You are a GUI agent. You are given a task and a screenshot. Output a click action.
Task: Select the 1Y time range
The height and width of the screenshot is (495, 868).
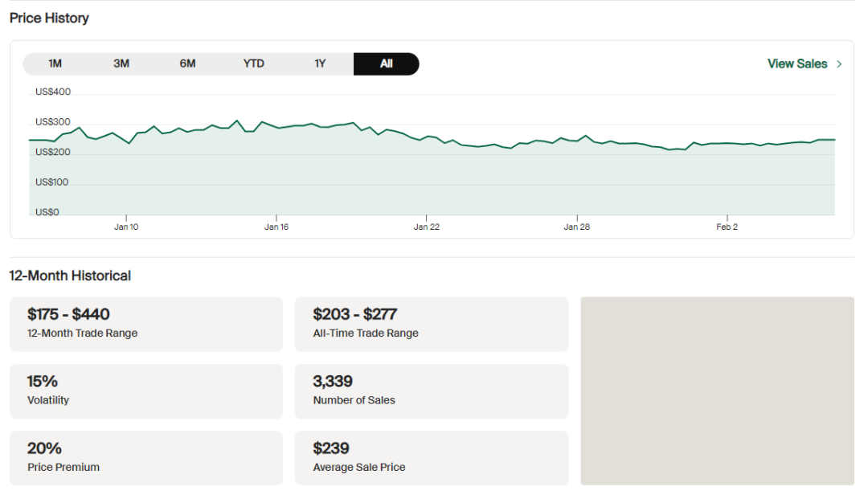point(320,64)
